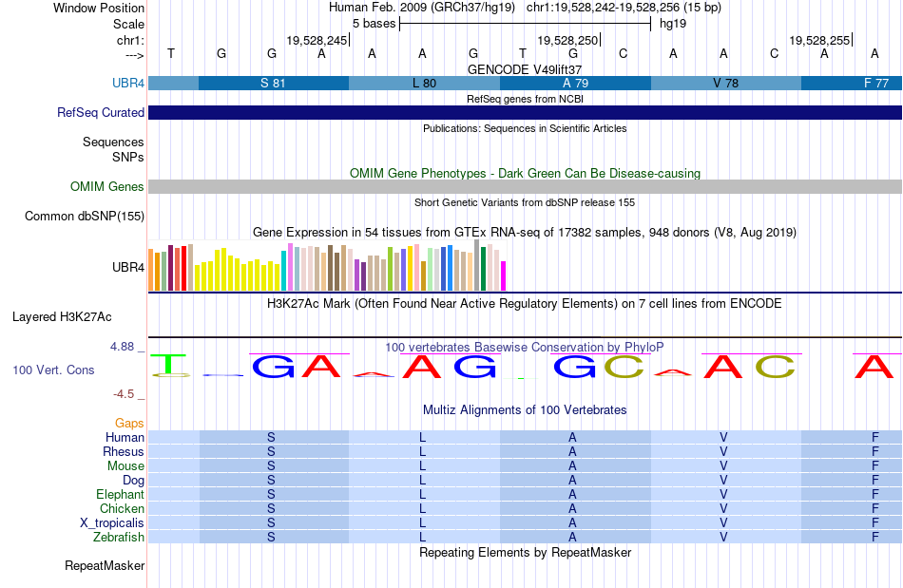The image size is (903, 588).
Task: Open the RefSeq Curated track label
Action: (100, 112)
